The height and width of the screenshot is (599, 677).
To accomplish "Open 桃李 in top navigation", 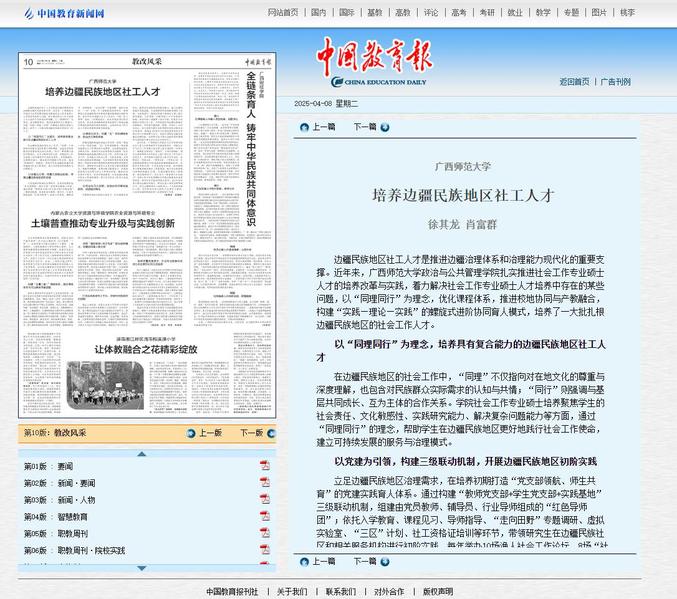I will pos(627,13).
